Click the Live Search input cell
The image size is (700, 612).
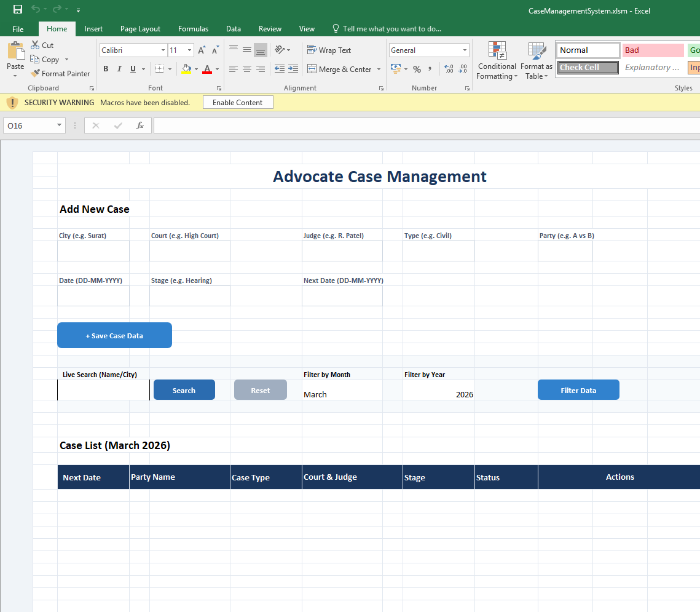point(104,390)
